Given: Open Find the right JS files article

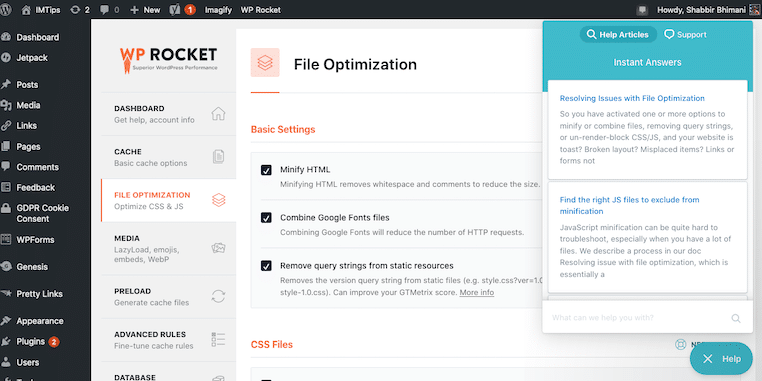Looking at the screenshot, I should (629, 205).
